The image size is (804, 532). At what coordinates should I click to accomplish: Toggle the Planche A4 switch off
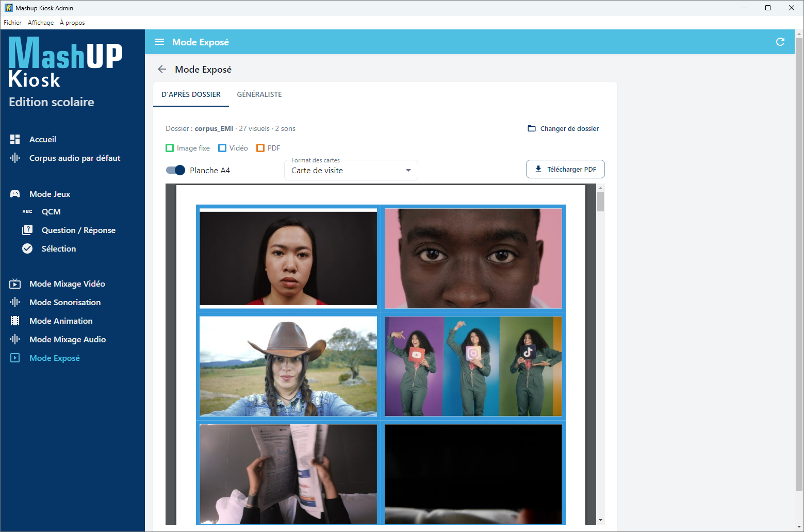[x=175, y=170]
